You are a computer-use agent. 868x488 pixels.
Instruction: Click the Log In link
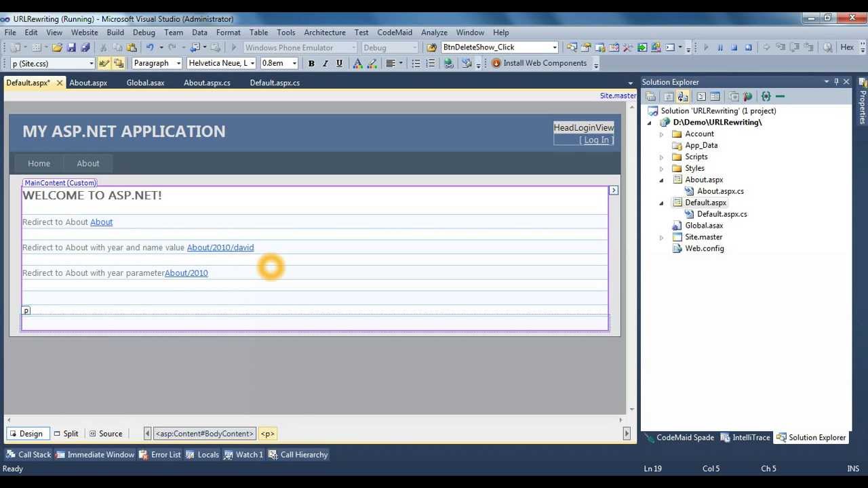point(597,140)
